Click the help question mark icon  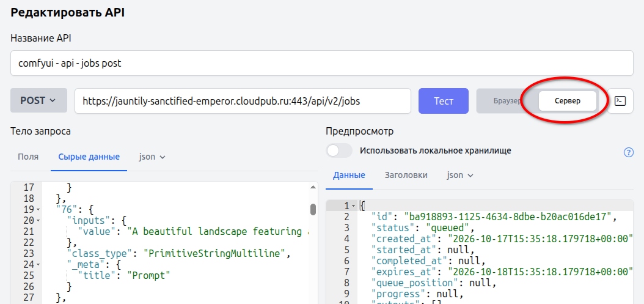click(x=628, y=152)
